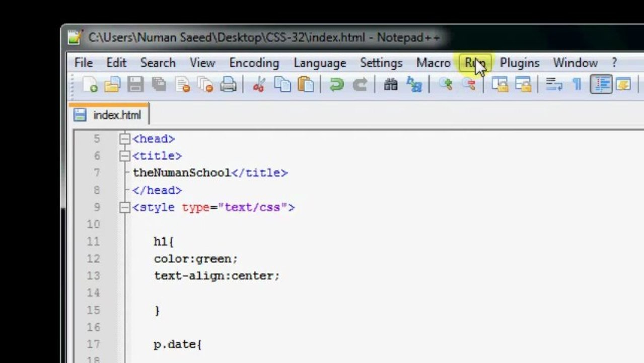Print the document with the printer icon
The image size is (644, 363).
228,84
